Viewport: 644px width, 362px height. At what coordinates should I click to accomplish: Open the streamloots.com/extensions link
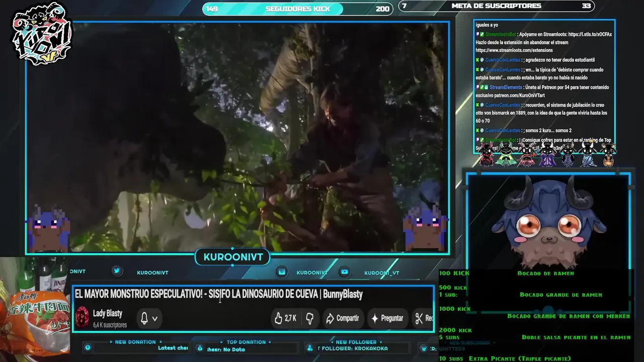[x=514, y=50]
